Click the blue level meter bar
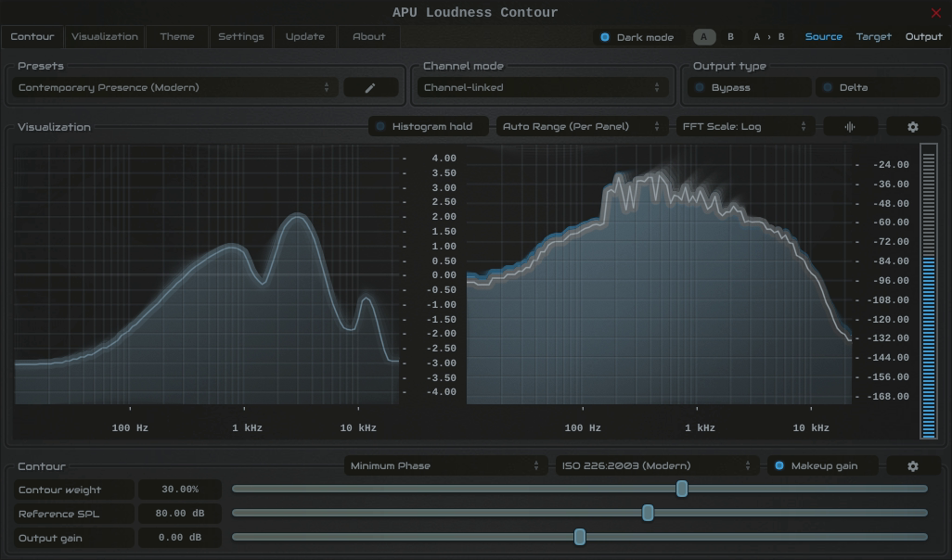The width and height of the screenshot is (952, 560). tap(928, 291)
